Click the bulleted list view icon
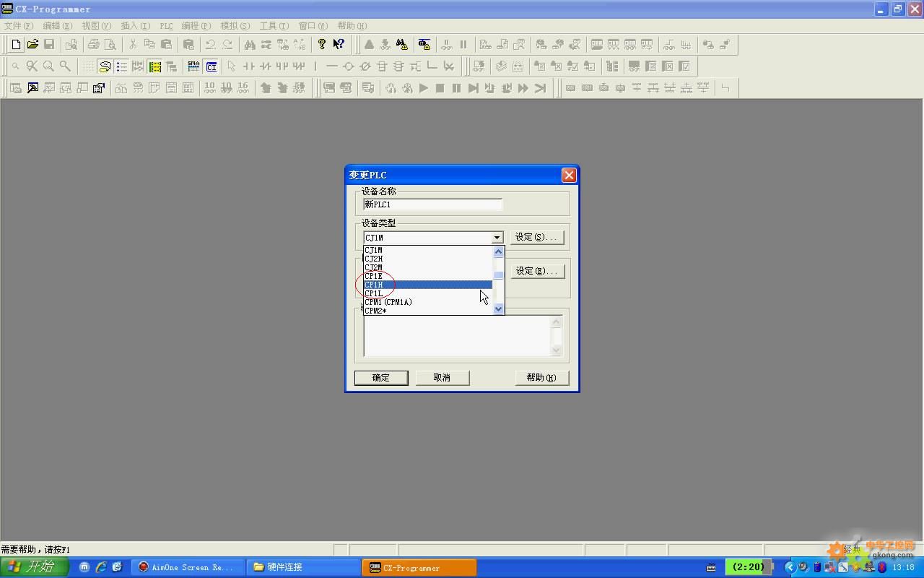The image size is (924, 578). pyautogui.click(x=121, y=66)
